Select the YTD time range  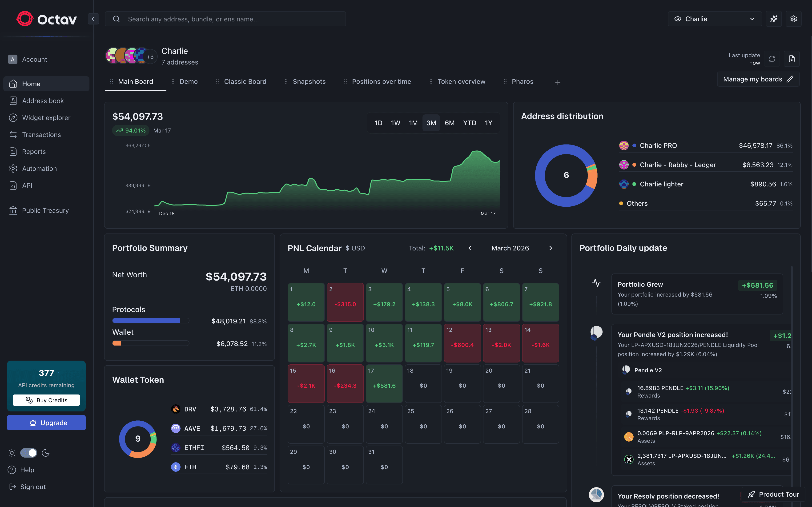click(469, 123)
